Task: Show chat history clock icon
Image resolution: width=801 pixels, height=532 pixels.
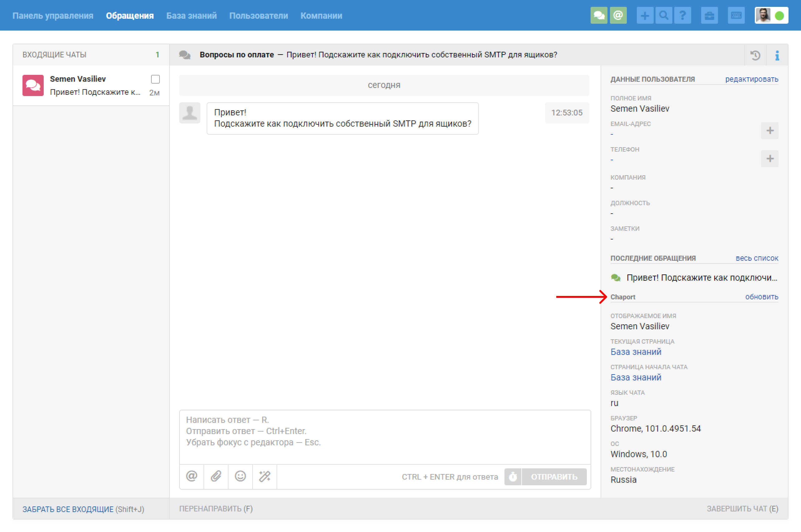Action: coord(755,55)
